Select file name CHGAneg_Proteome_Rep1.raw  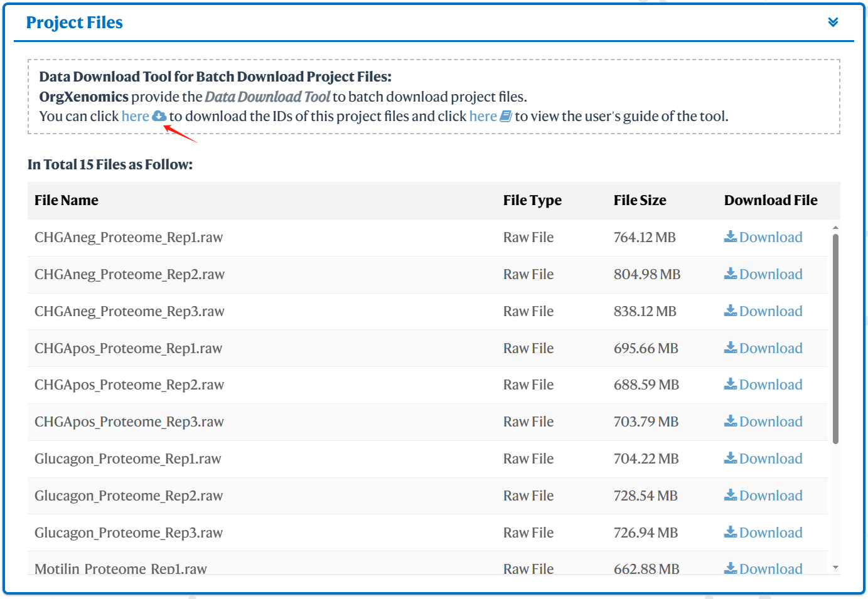(129, 237)
